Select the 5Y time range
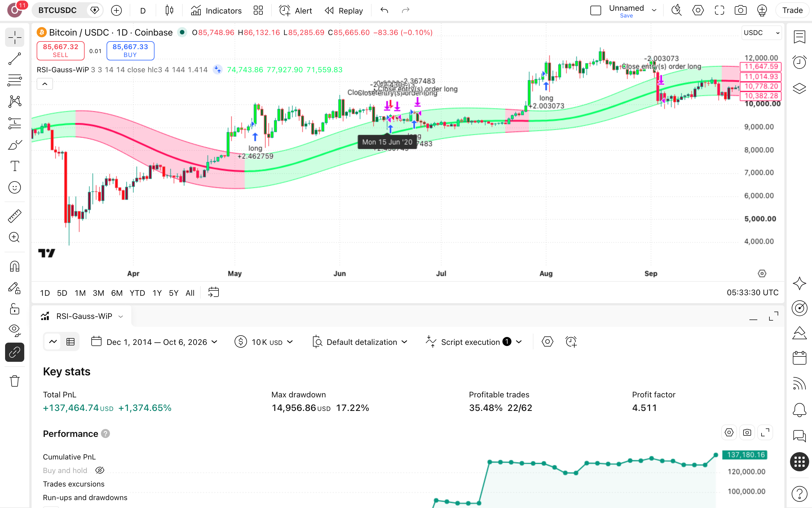The width and height of the screenshot is (812, 508). [x=173, y=293]
